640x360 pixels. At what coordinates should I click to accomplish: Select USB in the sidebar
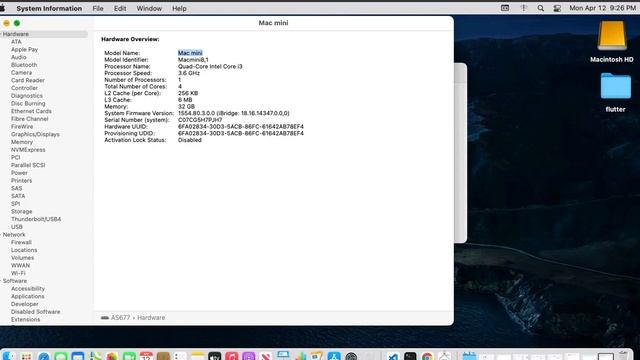click(x=17, y=227)
